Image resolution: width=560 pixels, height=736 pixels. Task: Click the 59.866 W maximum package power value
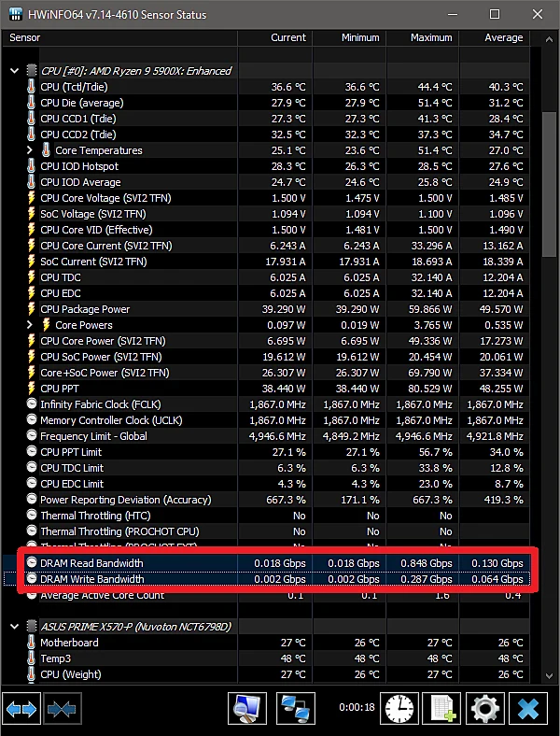pos(429,309)
